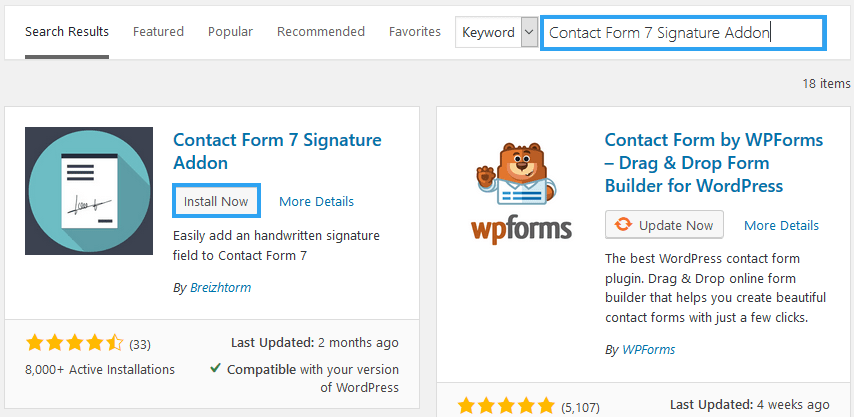This screenshot has height=417, width=854.
Task: Open More Details for Signature Addon
Action: click(x=316, y=201)
